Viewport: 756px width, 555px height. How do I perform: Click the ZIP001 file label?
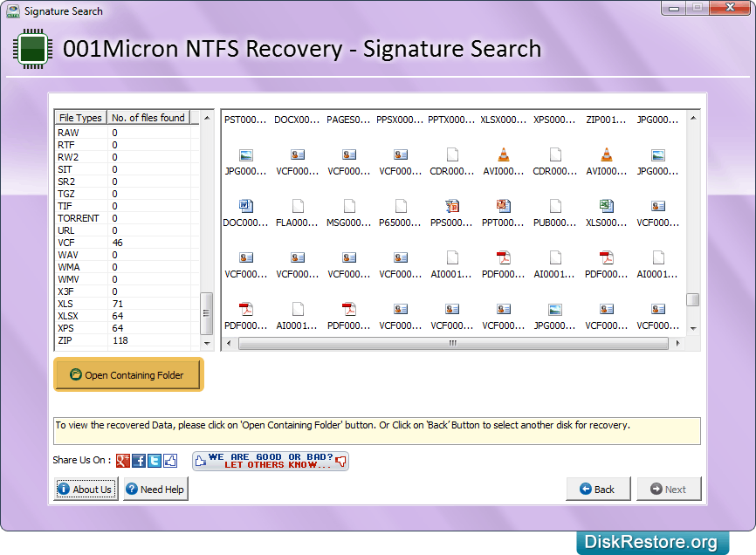tap(606, 120)
